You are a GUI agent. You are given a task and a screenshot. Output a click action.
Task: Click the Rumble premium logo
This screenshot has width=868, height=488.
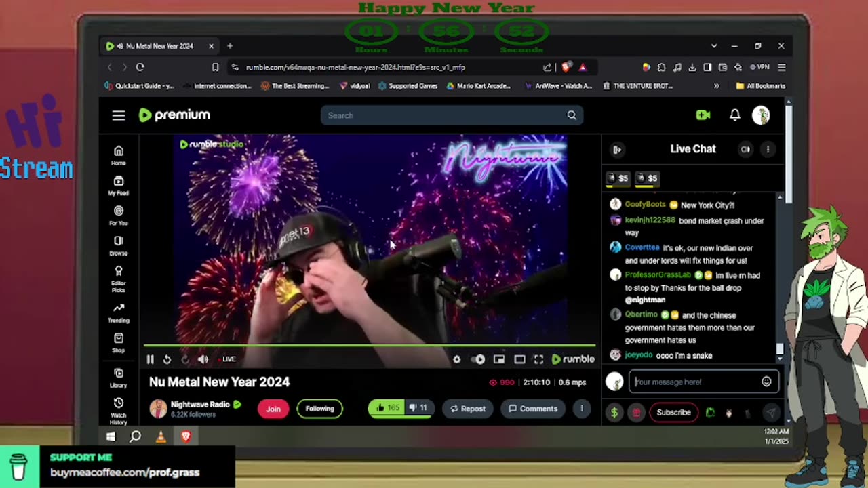click(x=174, y=115)
